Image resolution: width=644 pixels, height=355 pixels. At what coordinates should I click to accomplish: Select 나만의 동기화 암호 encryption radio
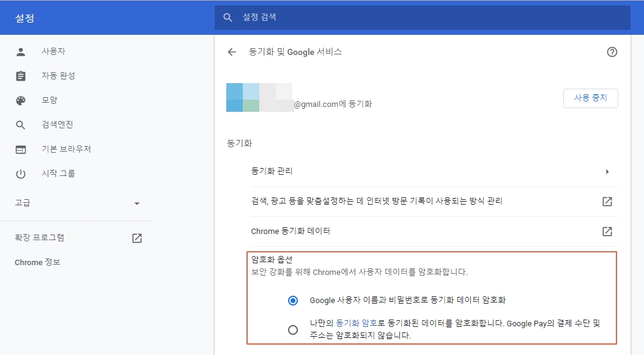pyautogui.click(x=293, y=329)
